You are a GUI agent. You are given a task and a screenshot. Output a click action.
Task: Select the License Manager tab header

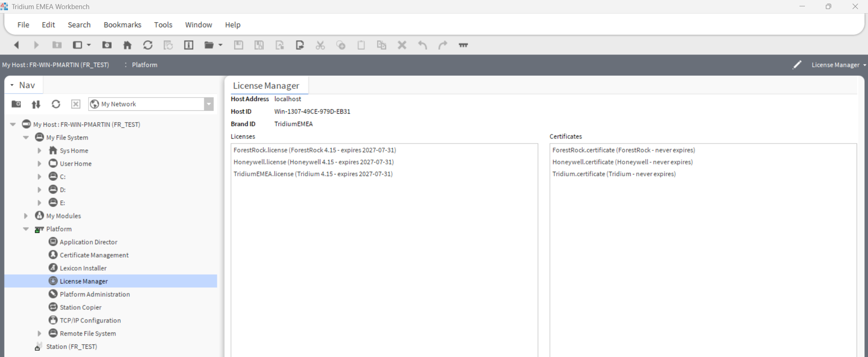click(266, 85)
